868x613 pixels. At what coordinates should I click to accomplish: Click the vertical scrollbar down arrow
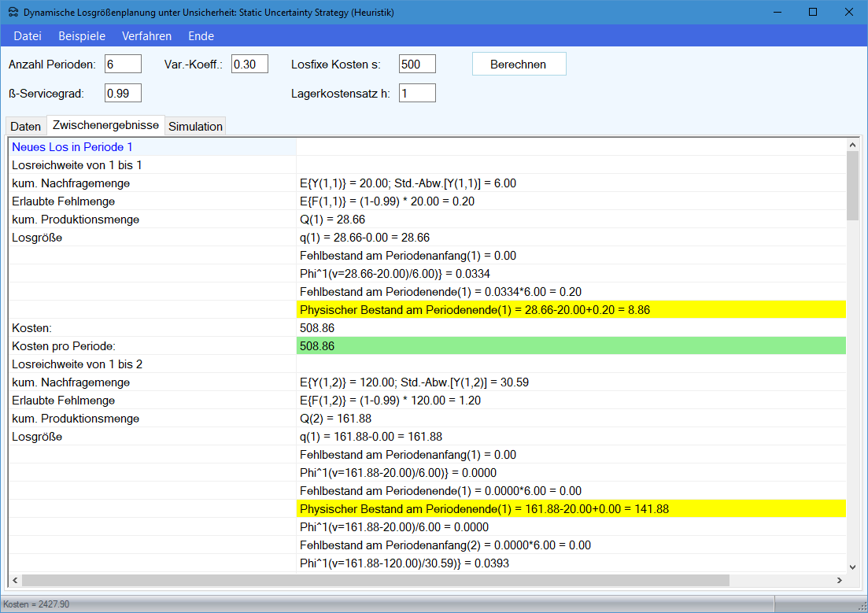tap(852, 565)
